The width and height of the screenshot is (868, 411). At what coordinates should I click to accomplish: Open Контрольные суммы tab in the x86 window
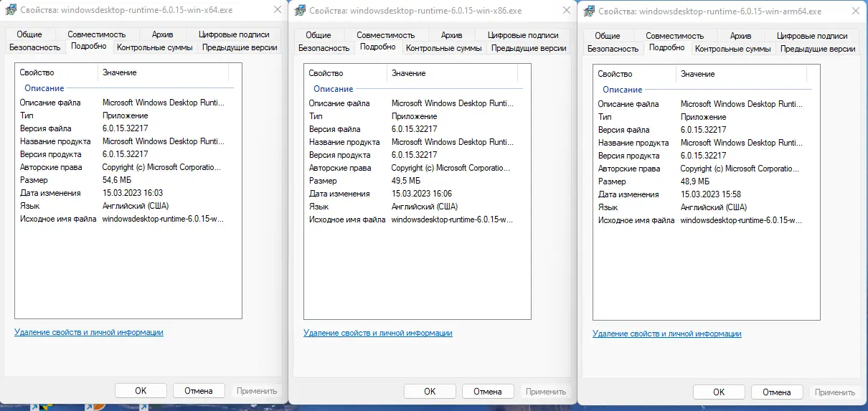pyautogui.click(x=444, y=48)
